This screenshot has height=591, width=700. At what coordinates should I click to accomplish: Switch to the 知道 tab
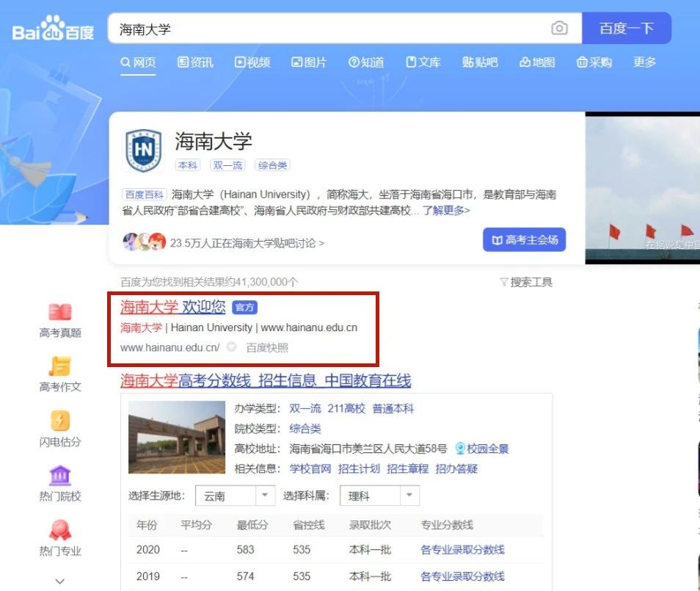(366, 62)
